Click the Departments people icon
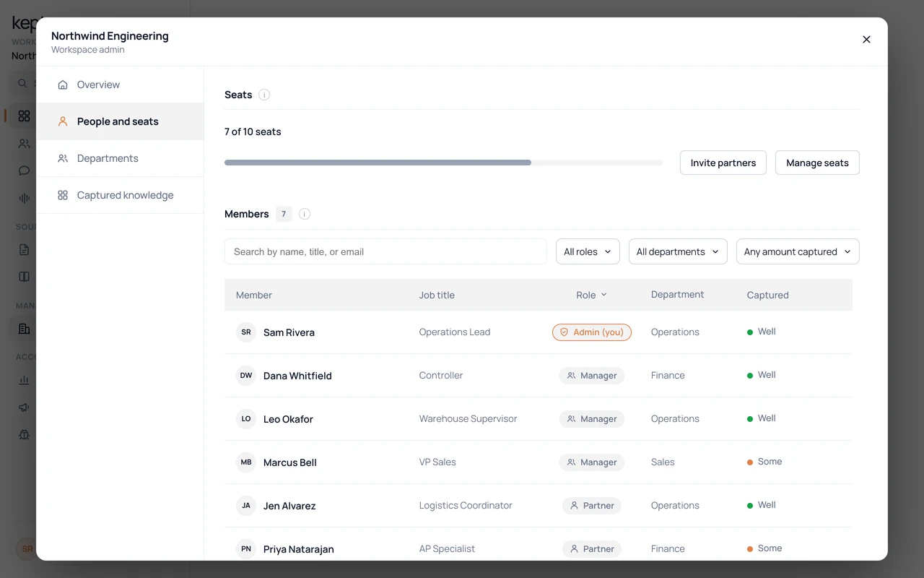This screenshot has width=924, height=578. 63,158
